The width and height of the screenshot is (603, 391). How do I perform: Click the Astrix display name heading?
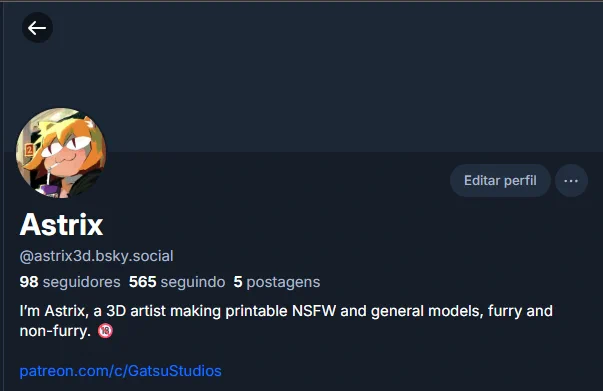coord(61,225)
